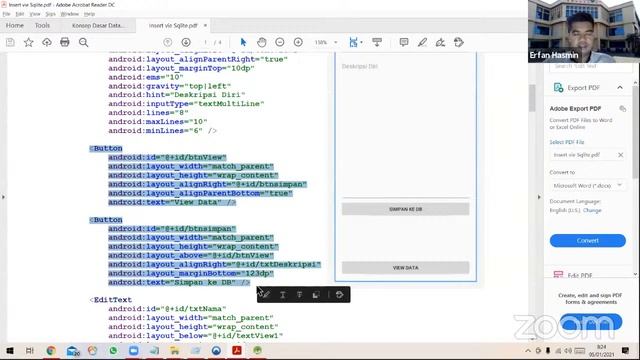Image resolution: width=640 pixels, height=360 pixels.
Task: Zoom in with the plus icon
Action: pyautogui.click(x=298, y=42)
